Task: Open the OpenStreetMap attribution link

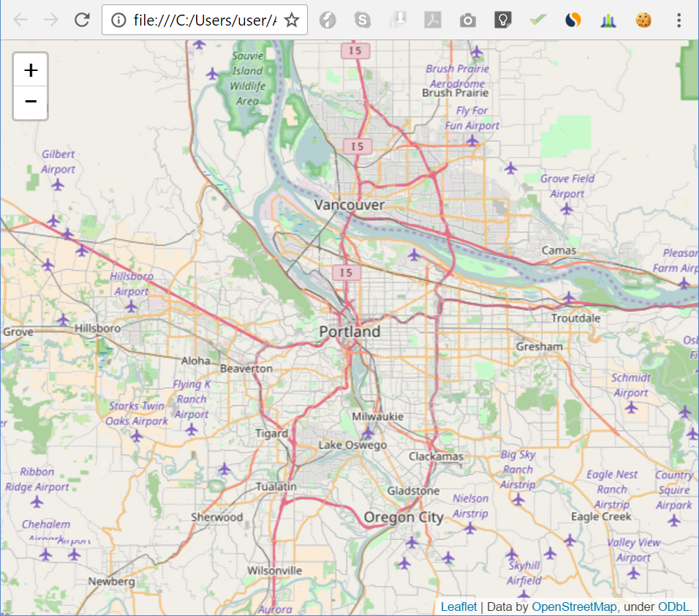Action: [x=574, y=606]
